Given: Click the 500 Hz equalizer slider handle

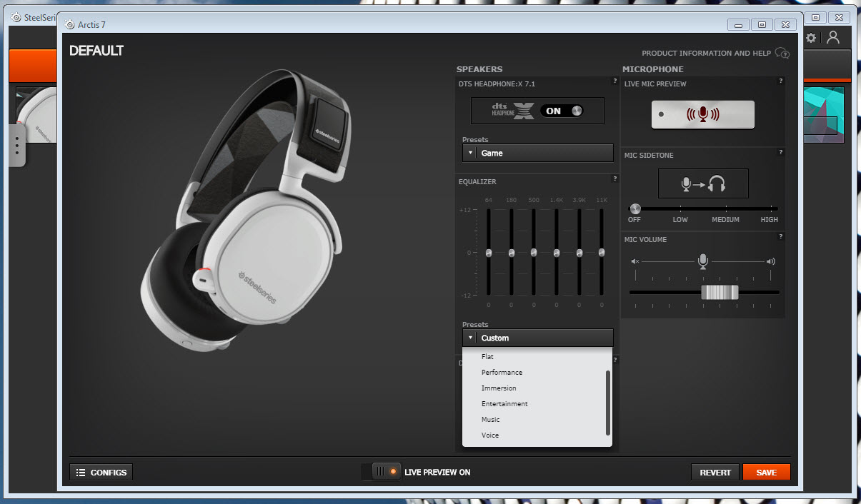Looking at the screenshot, I should (534, 253).
